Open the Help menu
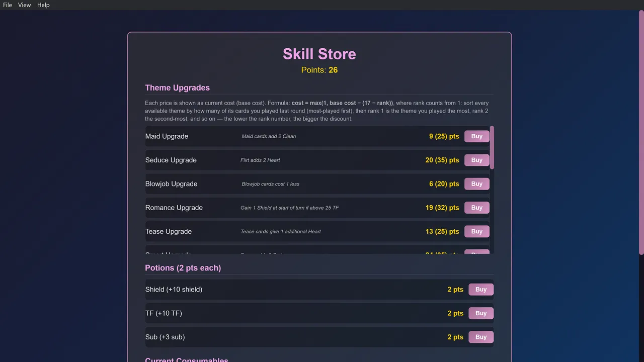 tap(43, 5)
